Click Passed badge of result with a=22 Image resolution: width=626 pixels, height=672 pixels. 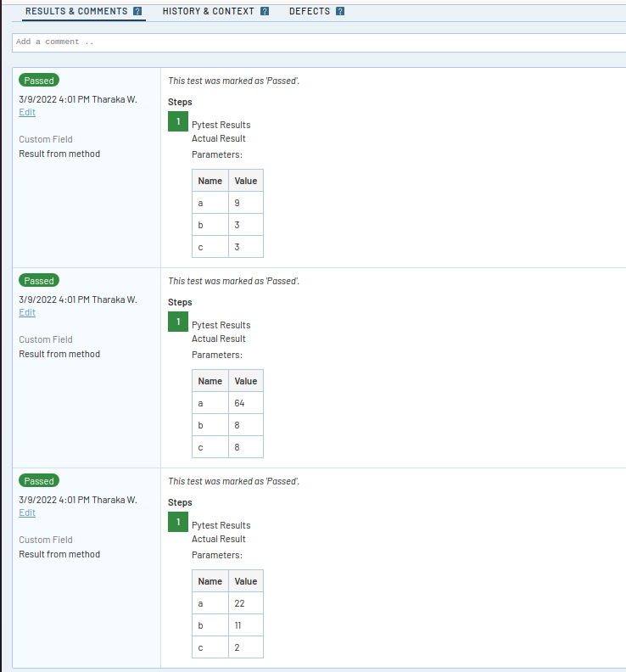(39, 481)
